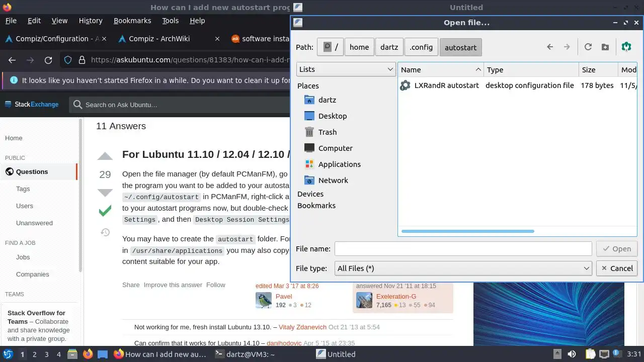644x362 pixels.
Task: Click the site padlock icon
Action: [x=82, y=60]
